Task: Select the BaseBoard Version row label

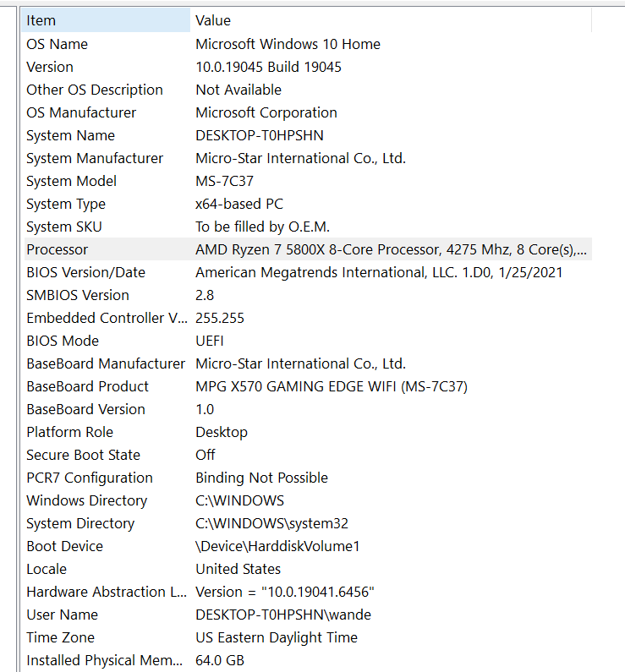Action: coord(85,409)
